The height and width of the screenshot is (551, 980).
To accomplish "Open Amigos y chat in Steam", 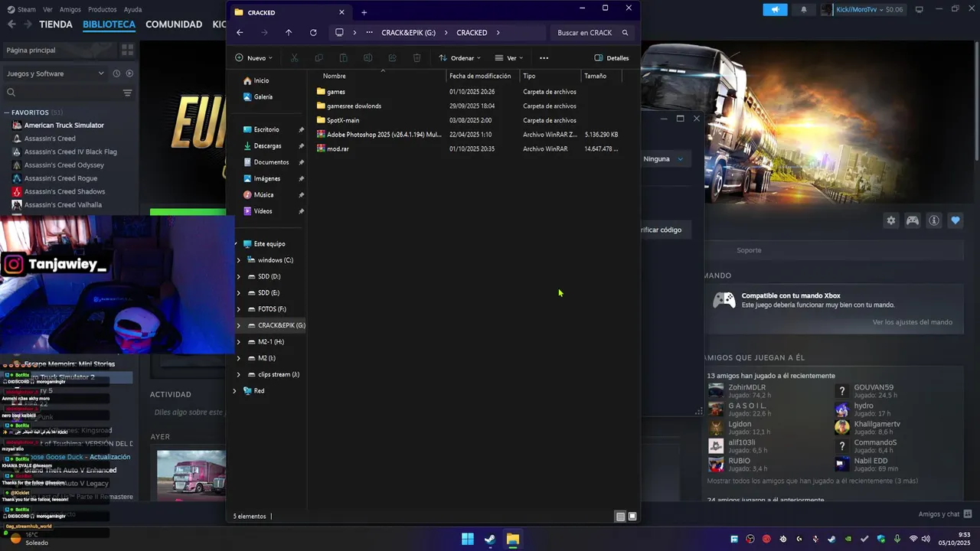I will click(x=946, y=514).
